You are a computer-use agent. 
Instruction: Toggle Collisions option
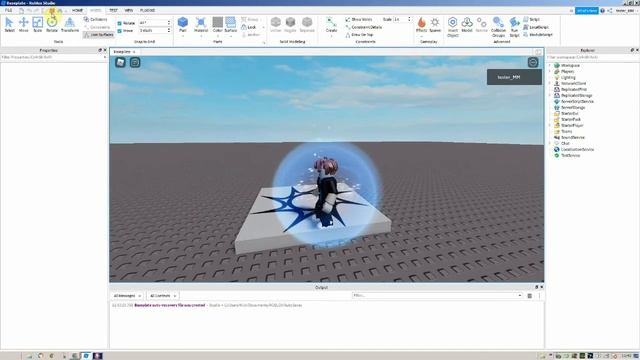96,19
